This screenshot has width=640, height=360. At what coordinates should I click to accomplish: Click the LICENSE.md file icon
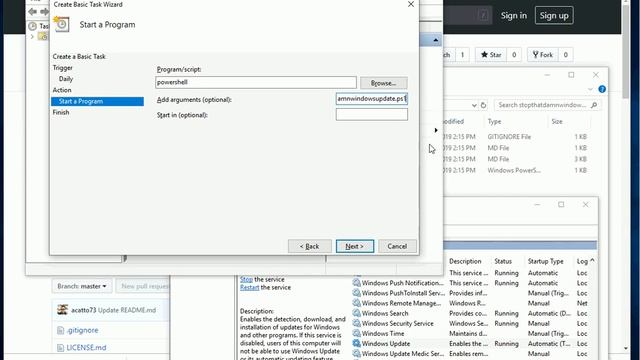point(60,348)
